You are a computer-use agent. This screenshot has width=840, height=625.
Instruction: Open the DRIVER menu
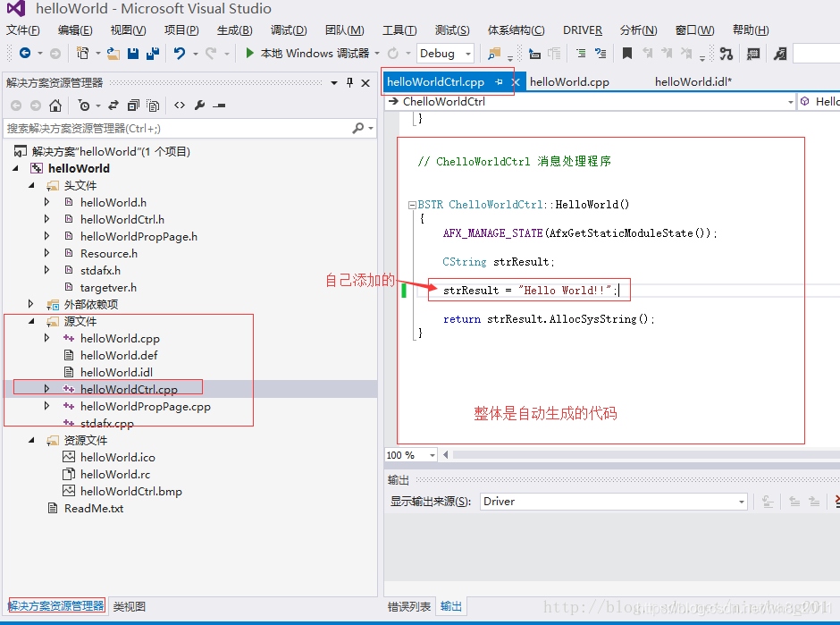(583, 30)
